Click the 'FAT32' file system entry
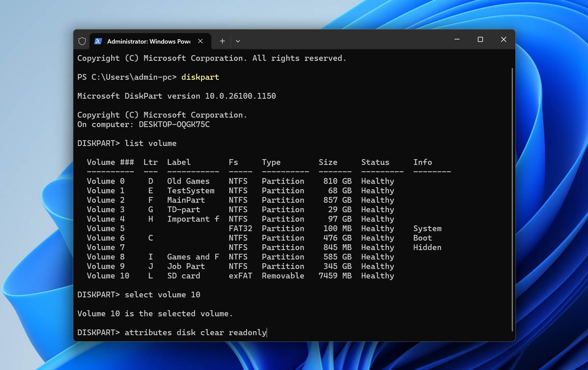 (x=240, y=228)
